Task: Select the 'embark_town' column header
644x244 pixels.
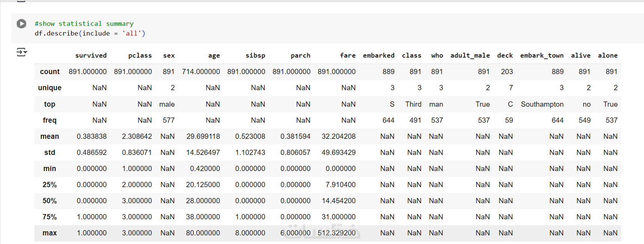Action: pos(542,55)
